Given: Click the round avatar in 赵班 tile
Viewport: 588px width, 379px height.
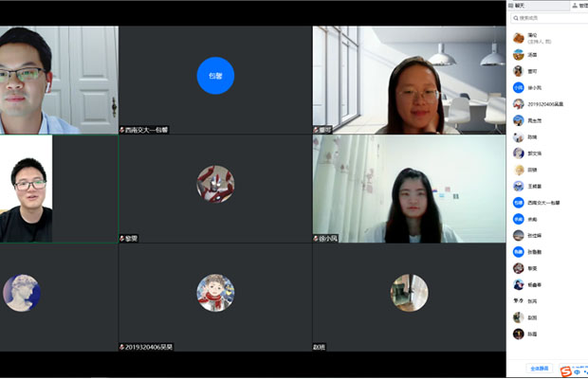Looking at the screenshot, I should point(409,293).
